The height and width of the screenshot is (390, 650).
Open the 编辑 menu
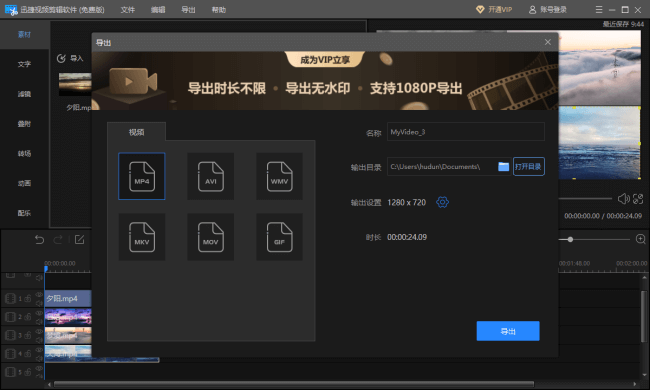158,10
